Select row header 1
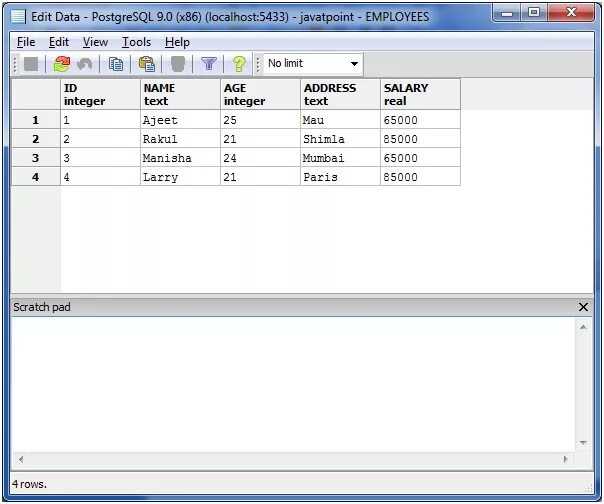Viewport: 604px width, 504px height. click(36, 120)
